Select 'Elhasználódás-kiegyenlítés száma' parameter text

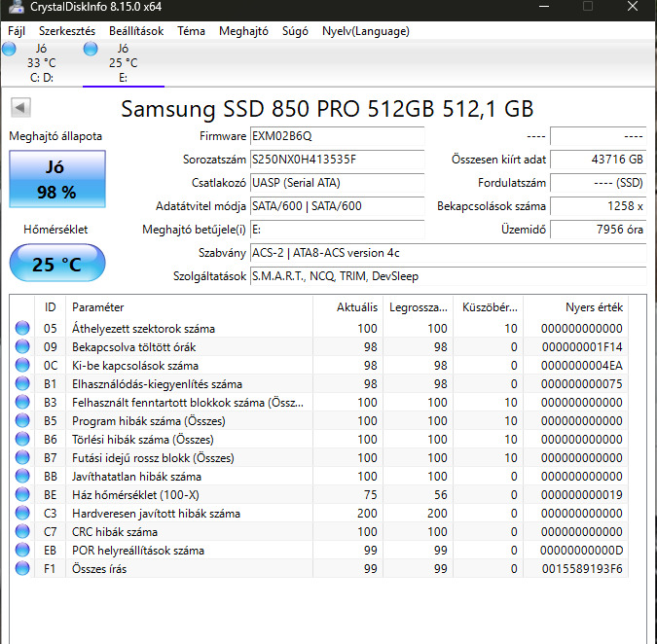157,384
